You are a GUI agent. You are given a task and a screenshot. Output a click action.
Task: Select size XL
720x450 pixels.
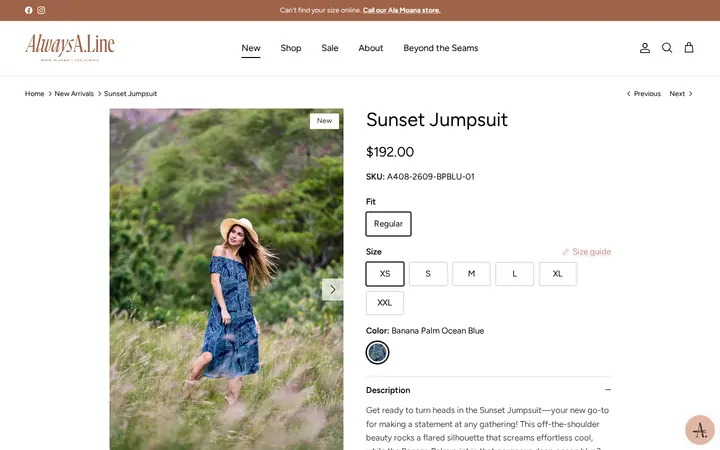(x=557, y=274)
